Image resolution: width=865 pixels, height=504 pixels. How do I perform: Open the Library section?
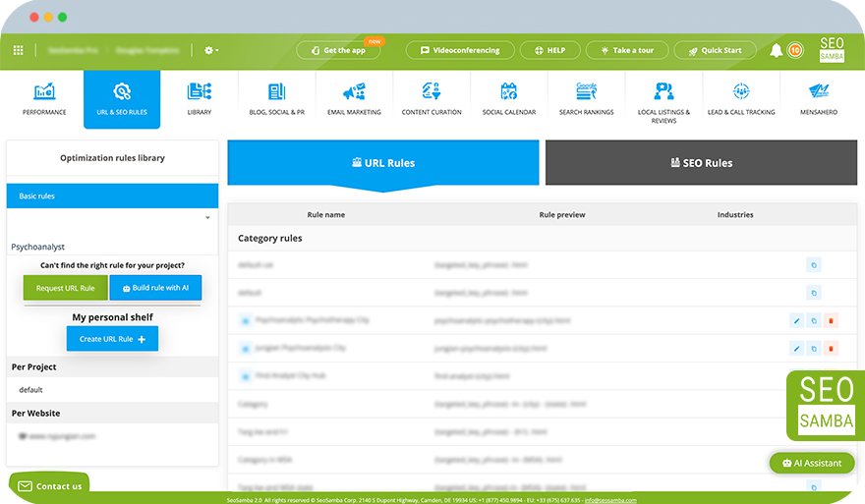200,98
